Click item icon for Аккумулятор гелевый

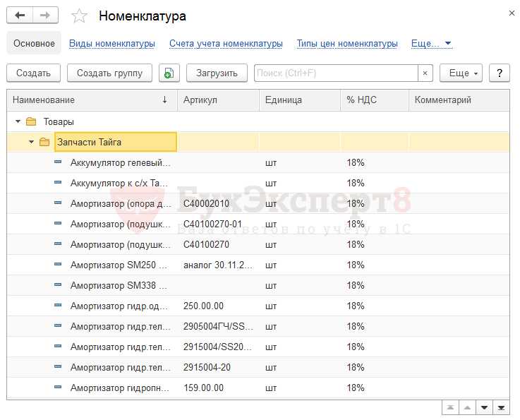coord(58,162)
